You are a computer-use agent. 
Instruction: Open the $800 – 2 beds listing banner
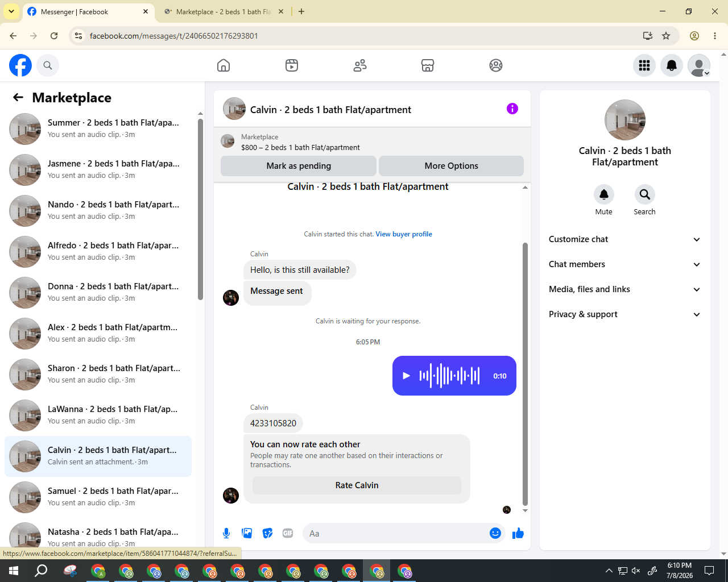click(372, 142)
